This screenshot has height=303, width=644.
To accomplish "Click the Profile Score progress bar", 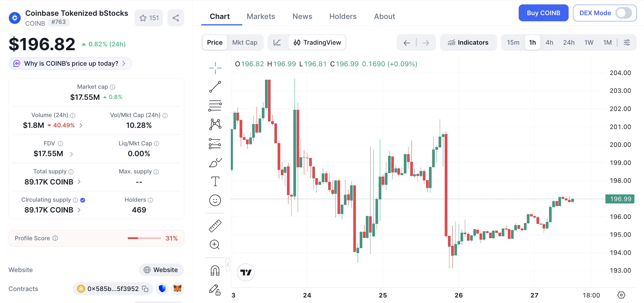I will tap(144, 238).
